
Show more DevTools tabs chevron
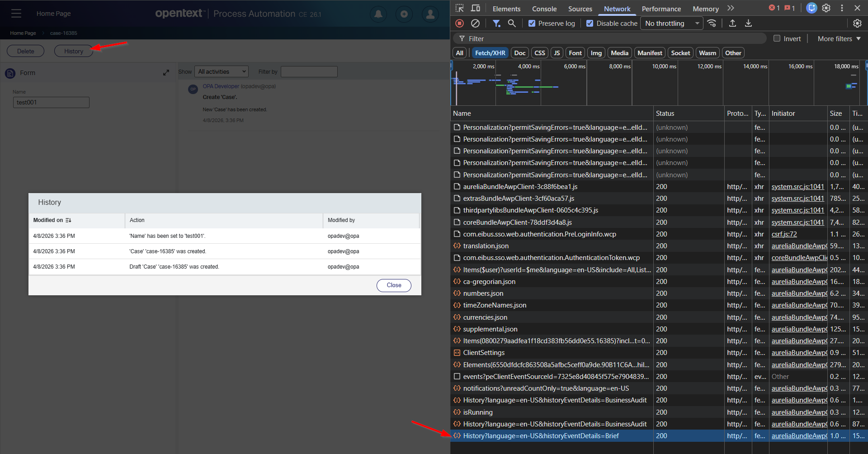[731, 8]
